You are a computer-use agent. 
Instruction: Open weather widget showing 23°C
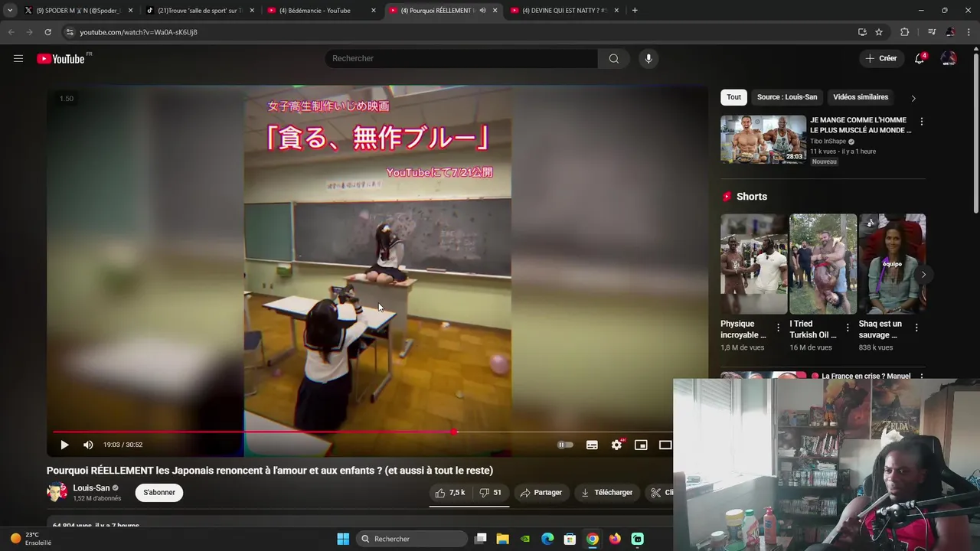[31, 539]
